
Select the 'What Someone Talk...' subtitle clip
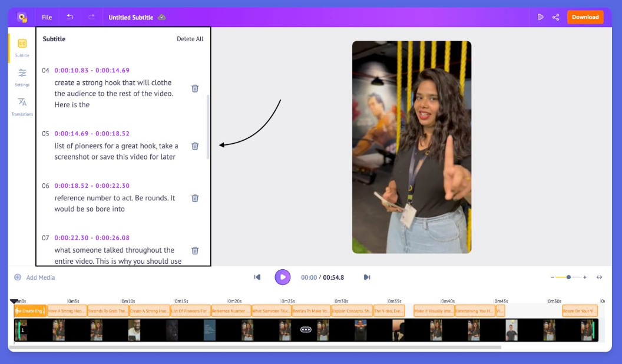[x=272, y=311]
